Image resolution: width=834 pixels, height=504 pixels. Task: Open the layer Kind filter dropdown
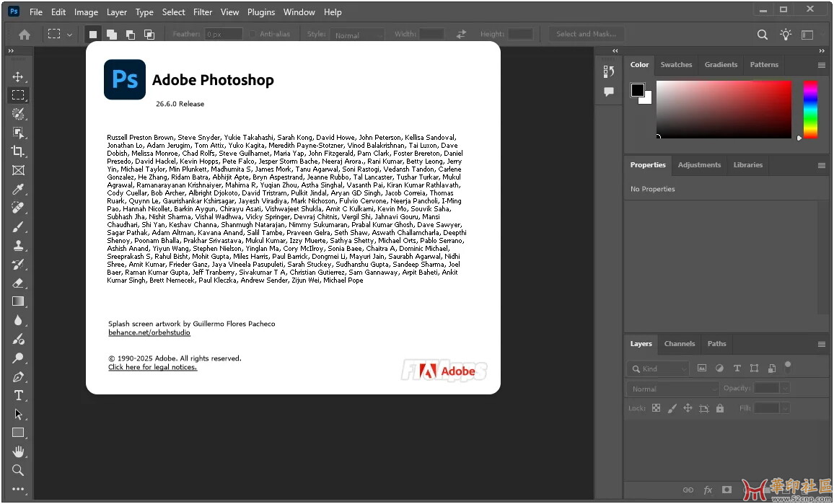click(659, 368)
